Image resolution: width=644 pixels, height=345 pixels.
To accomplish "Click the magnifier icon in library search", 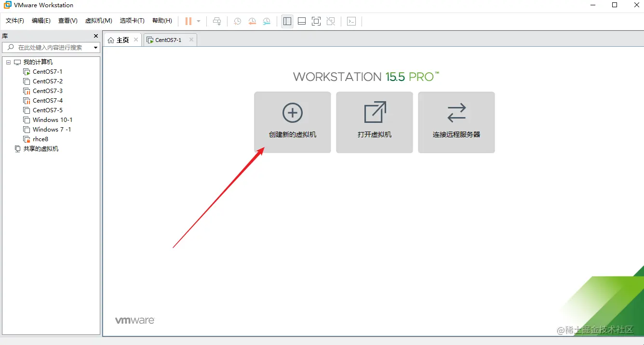I will pyautogui.click(x=10, y=48).
